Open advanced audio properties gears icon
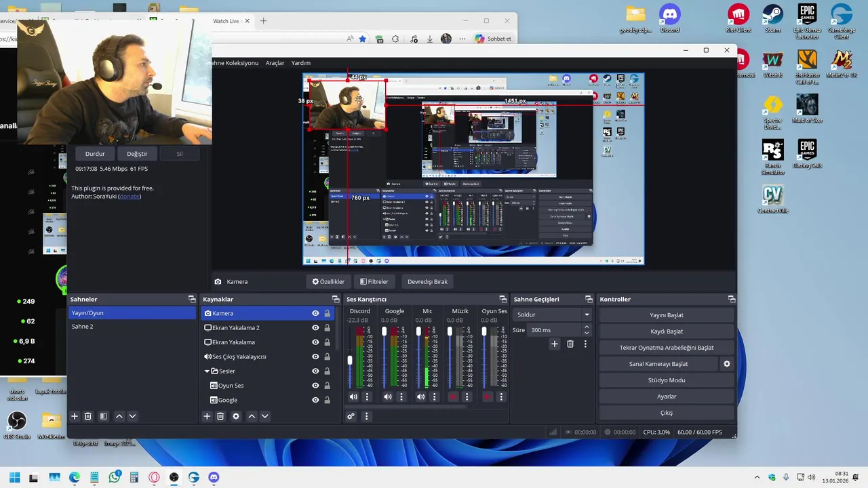Screen dimensions: 868x488 pyautogui.click(x=351, y=416)
